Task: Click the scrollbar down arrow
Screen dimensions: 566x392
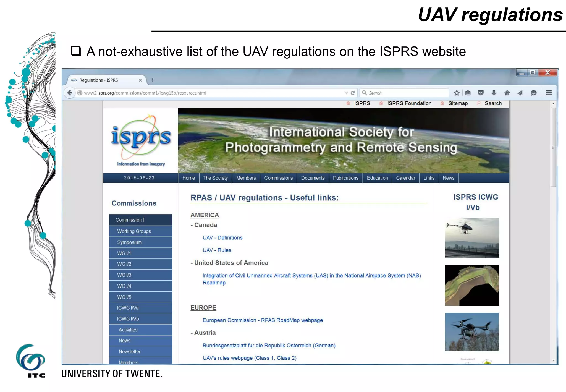Action: 553,360
